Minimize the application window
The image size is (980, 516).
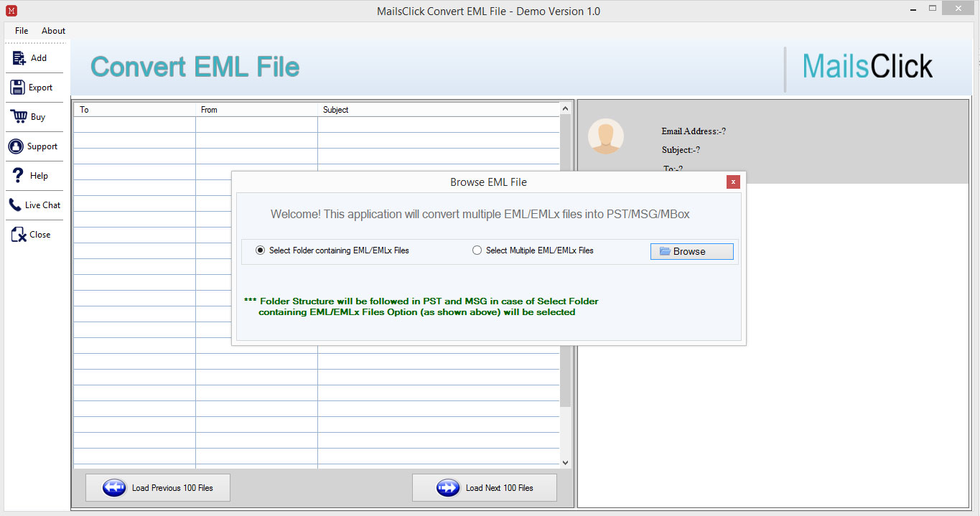tap(913, 8)
